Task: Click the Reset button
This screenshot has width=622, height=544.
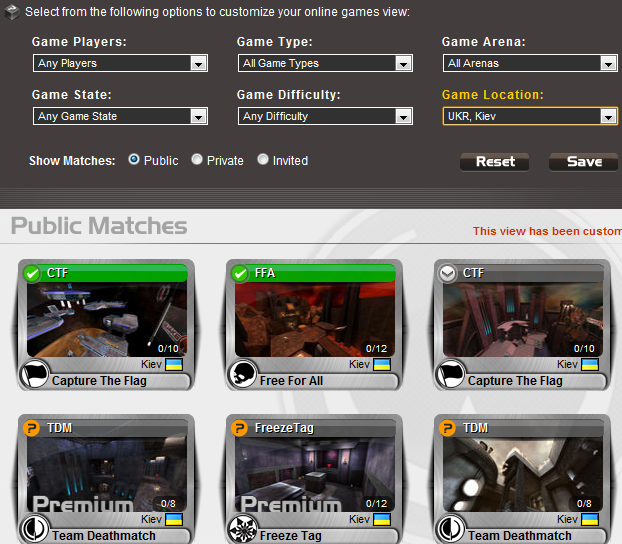Action: click(495, 162)
